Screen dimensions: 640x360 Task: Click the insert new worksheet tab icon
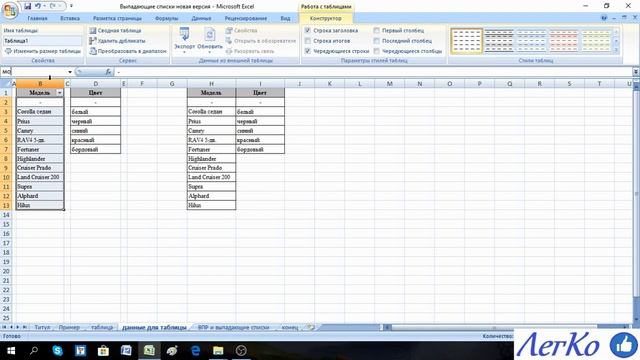pyautogui.click(x=311, y=327)
